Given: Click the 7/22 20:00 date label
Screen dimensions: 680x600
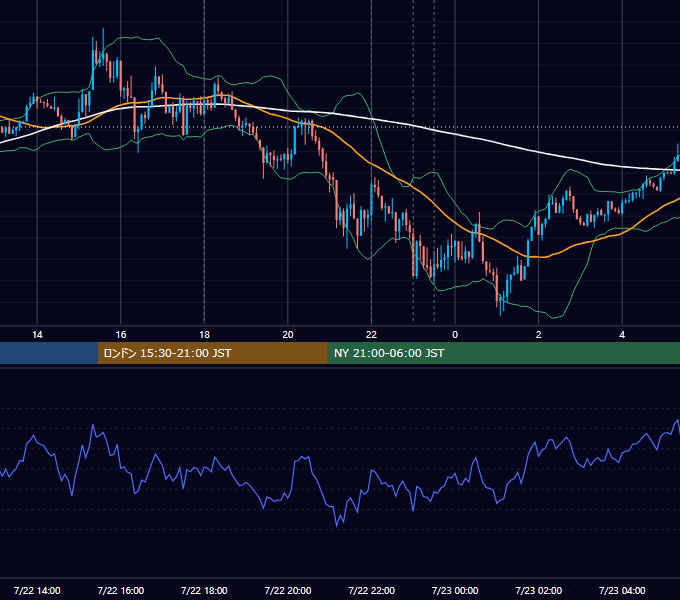Looking at the screenshot, I should (288, 590).
